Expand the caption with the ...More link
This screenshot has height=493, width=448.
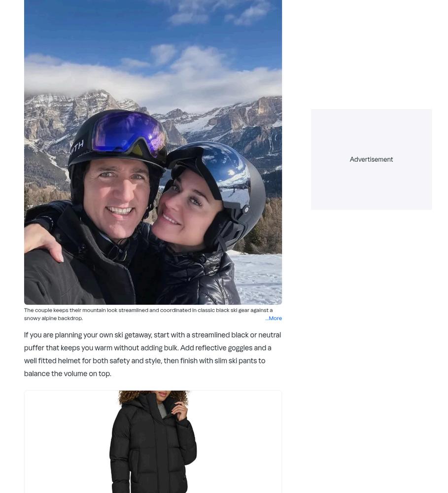[273, 318]
